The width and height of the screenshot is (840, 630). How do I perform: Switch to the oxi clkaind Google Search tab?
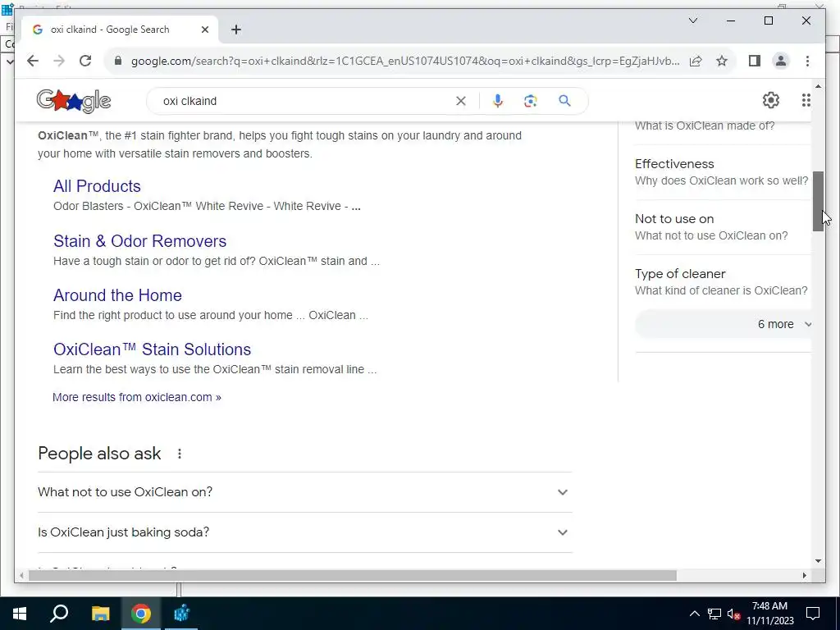click(119, 30)
